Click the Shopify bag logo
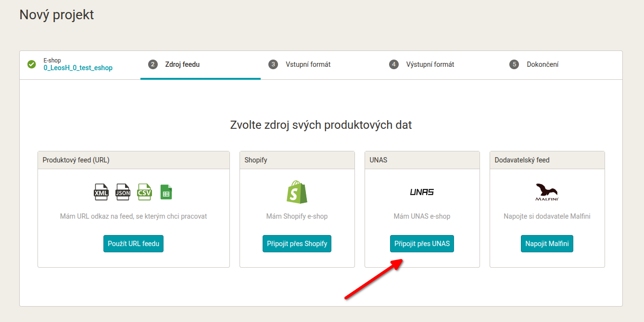This screenshot has width=644, height=322. click(x=297, y=192)
